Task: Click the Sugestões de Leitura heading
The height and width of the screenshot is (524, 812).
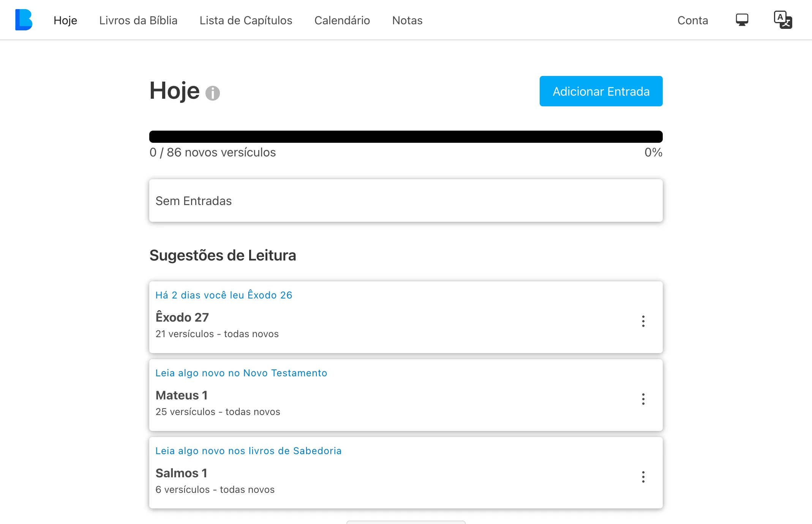Action: 223,255
